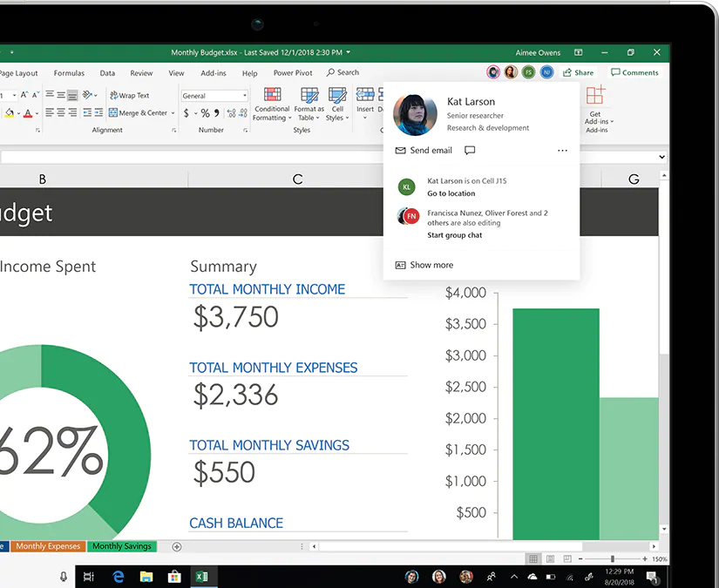
Task: Open Number format dialog launcher
Action: pyautogui.click(x=246, y=131)
